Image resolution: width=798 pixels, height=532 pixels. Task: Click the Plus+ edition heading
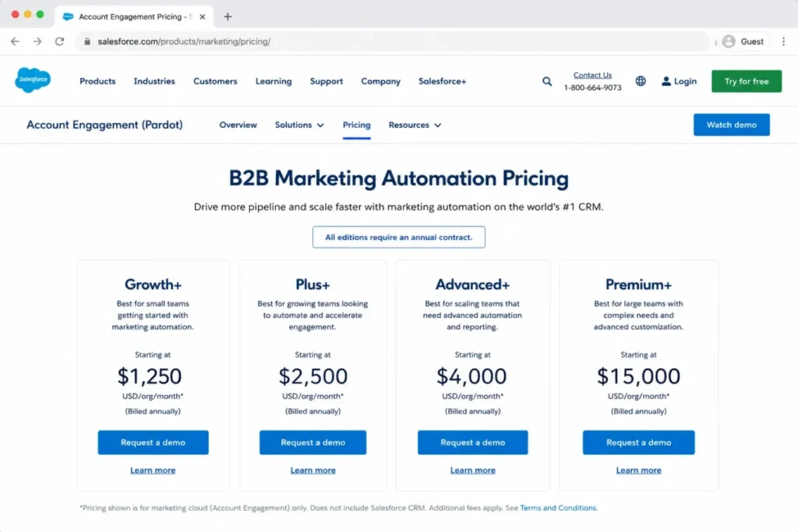(313, 285)
